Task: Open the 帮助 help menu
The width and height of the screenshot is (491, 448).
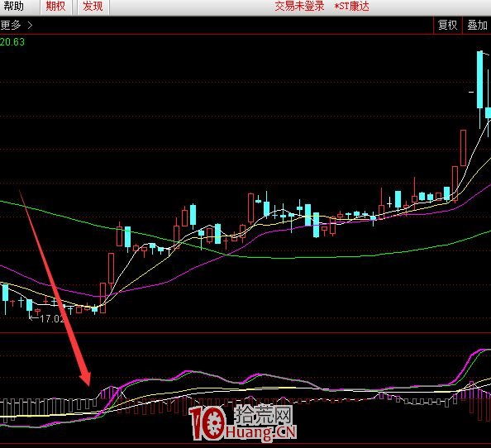Action: [14, 6]
